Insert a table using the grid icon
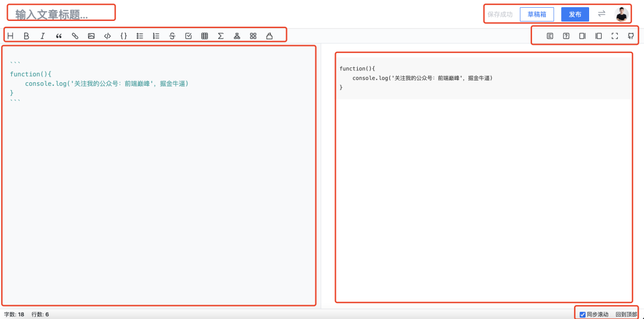The height and width of the screenshot is (319, 644). click(205, 36)
